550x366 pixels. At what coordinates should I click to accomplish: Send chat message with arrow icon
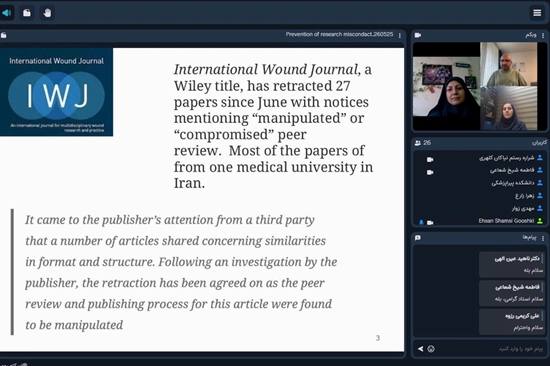(x=420, y=348)
